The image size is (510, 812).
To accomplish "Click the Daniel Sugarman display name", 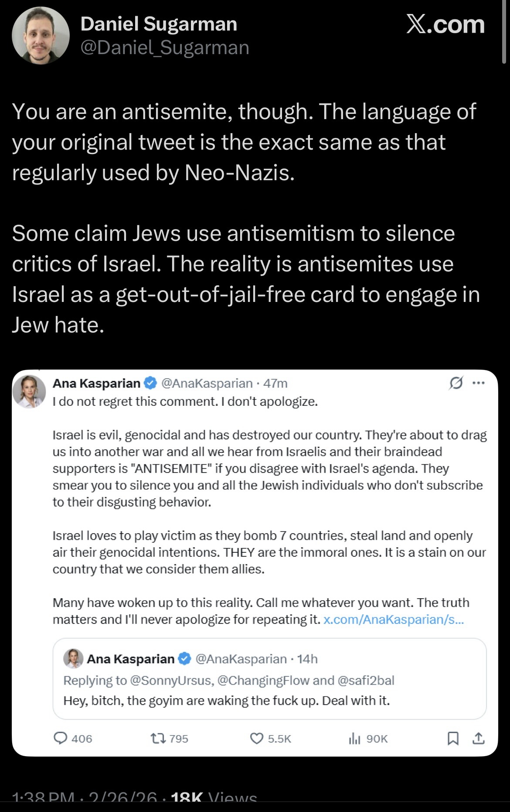I will tap(159, 24).
